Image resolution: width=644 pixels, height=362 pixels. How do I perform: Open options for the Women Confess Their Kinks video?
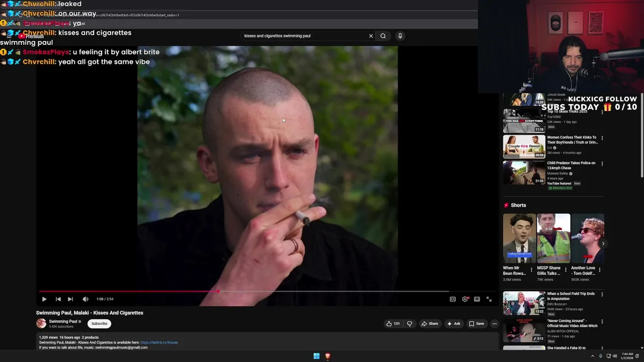coord(602,138)
